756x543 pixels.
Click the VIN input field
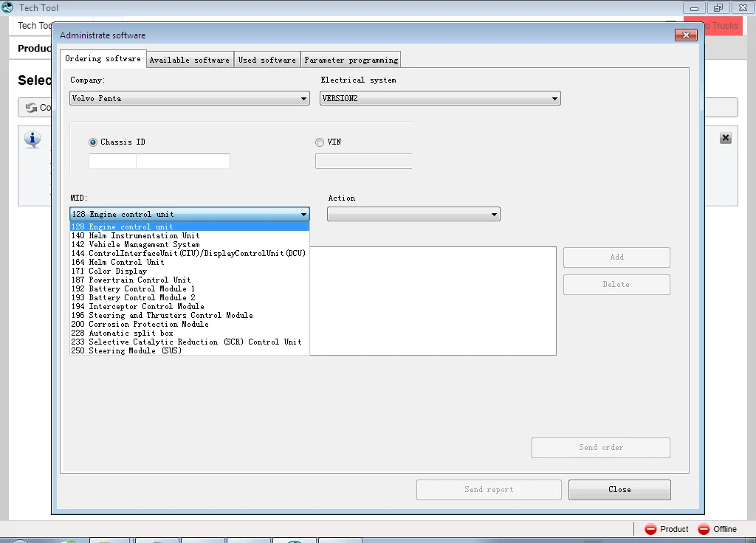363,161
